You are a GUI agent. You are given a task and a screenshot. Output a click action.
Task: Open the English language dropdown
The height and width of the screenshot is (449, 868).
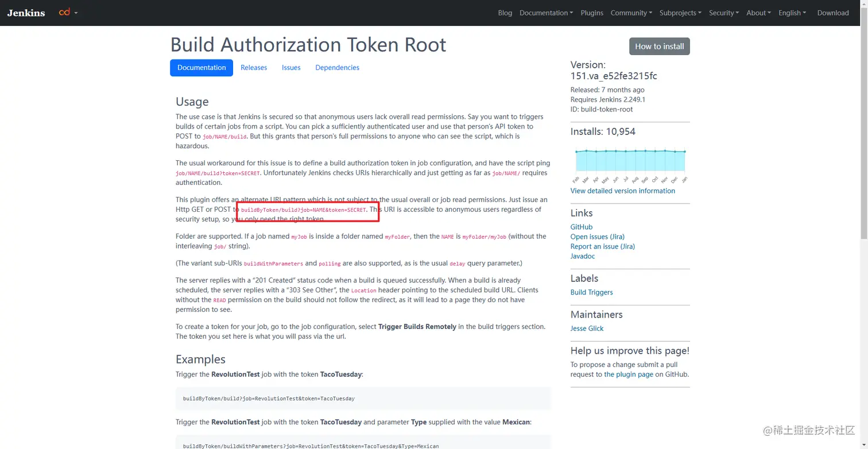tap(792, 13)
